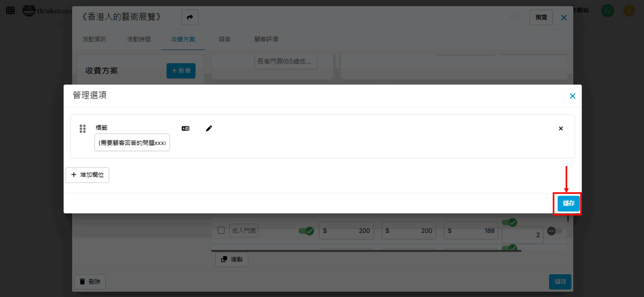The height and width of the screenshot is (297, 644).
Task: Click the share arrow icon beside the event title
Action: pyautogui.click(x=190, y=17)
